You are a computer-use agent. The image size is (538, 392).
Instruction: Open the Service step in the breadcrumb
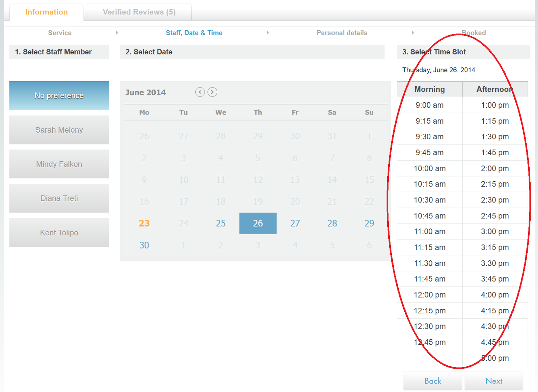pyautogui.click(x=60, y=33)
